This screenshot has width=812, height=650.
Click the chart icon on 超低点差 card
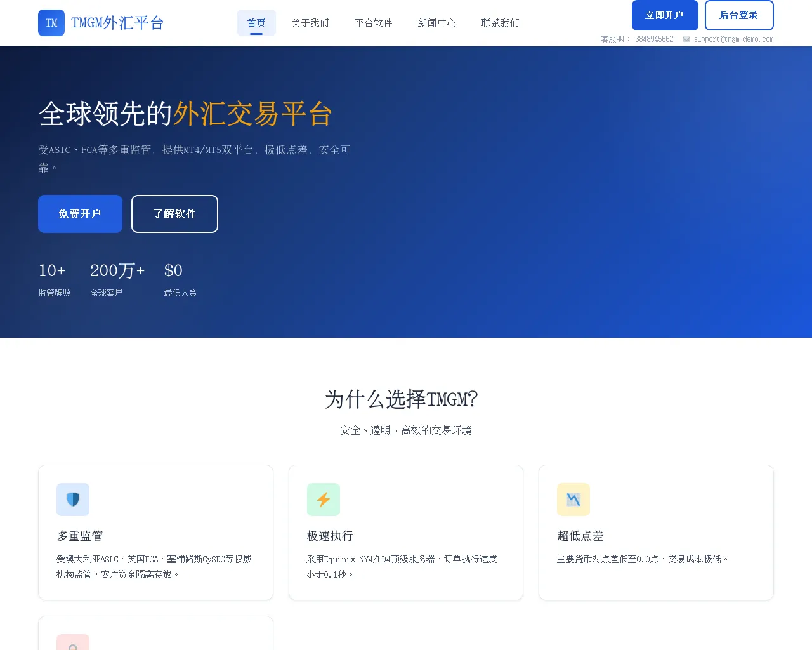point(573,500)
